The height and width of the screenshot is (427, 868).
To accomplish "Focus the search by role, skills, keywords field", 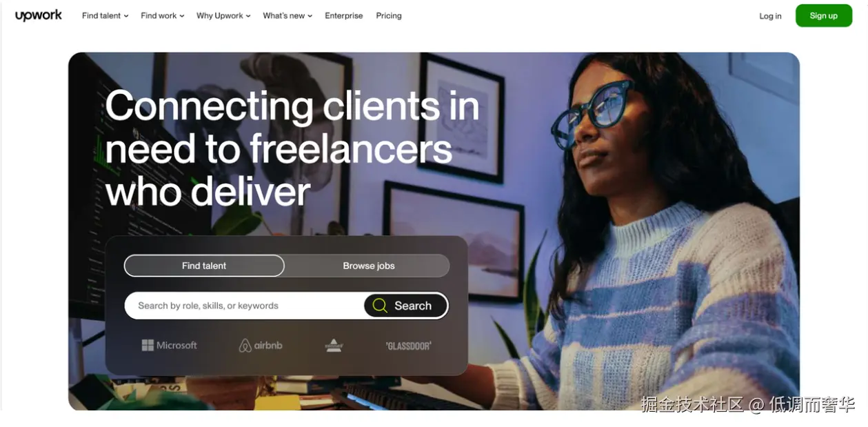I will point(244,306).
